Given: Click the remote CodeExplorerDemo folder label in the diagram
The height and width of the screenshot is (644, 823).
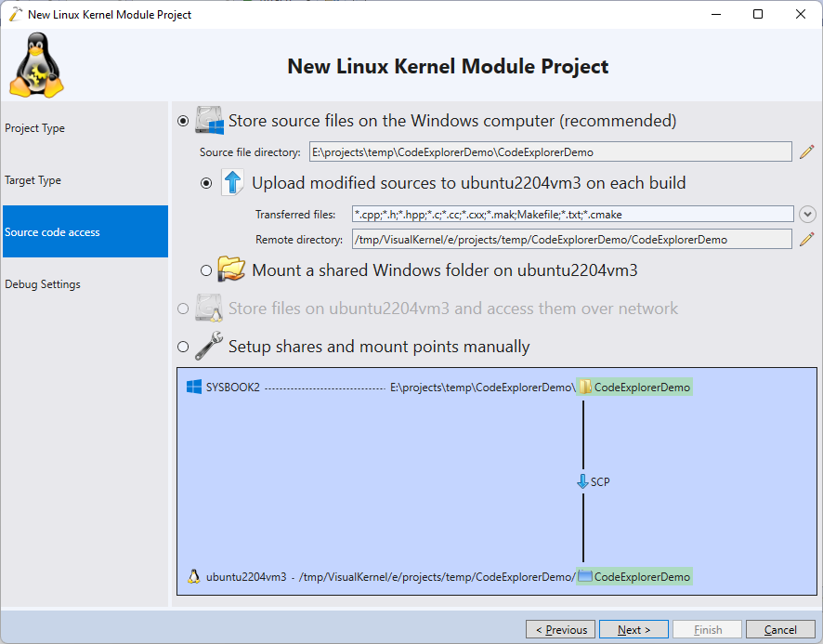Looking at the screenshot, I should [642, 576].
